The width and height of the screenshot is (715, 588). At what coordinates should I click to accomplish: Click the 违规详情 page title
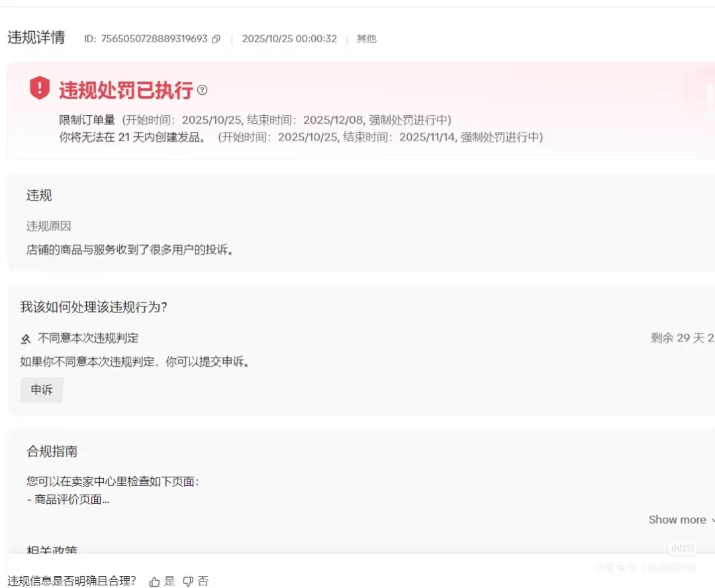pos(36,38)
